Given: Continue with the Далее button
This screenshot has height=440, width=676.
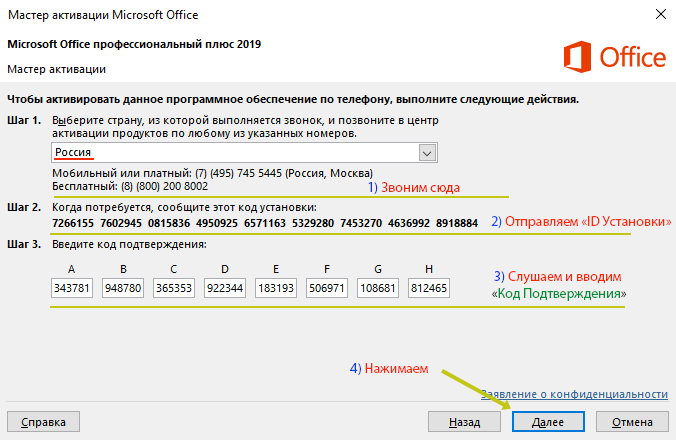Looking at the screenshot, I should tap(548, 421).
